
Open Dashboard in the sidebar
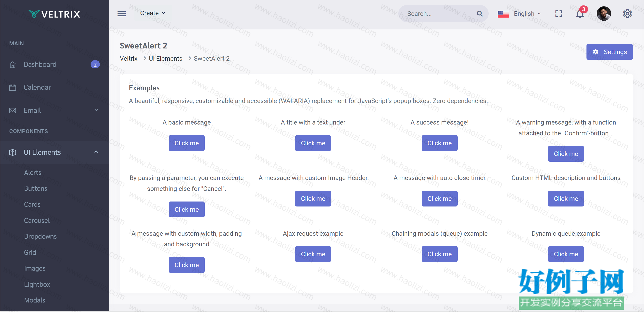pos(55,65)
